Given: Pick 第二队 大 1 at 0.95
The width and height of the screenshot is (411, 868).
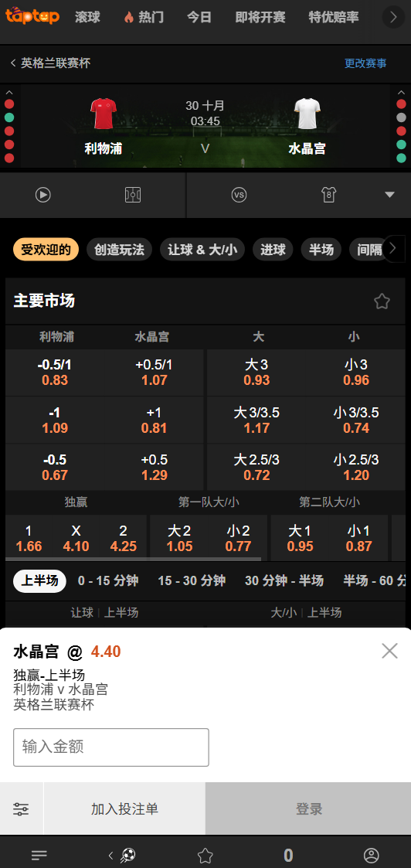Looking at the screenshot, I should click(300, 539).
